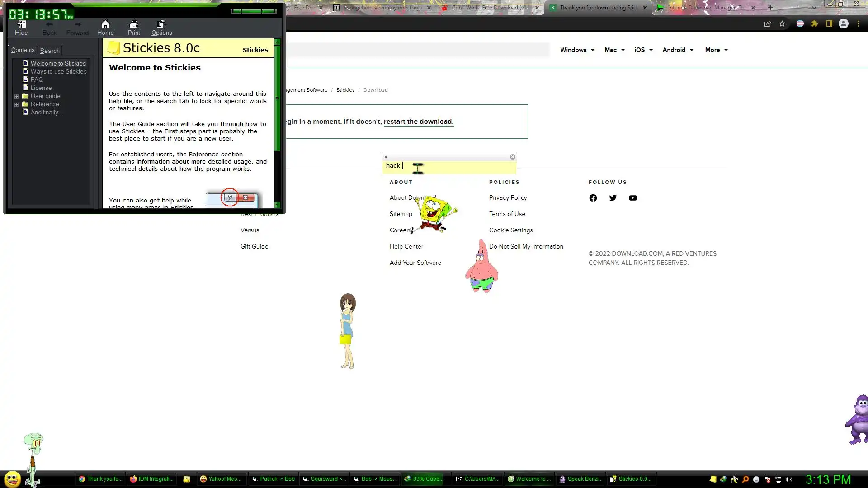Open the YouTube icon under Follow Us
Image resolution: width=868 pixels, height=488 pixels.
[x=632, y=198]
